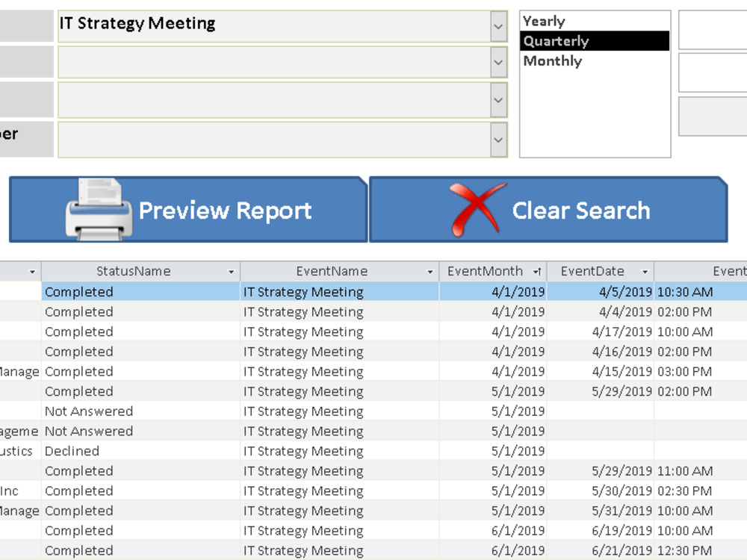Click the Preview Report button label
The image size is (747, 560).
(x=225, y=211)
